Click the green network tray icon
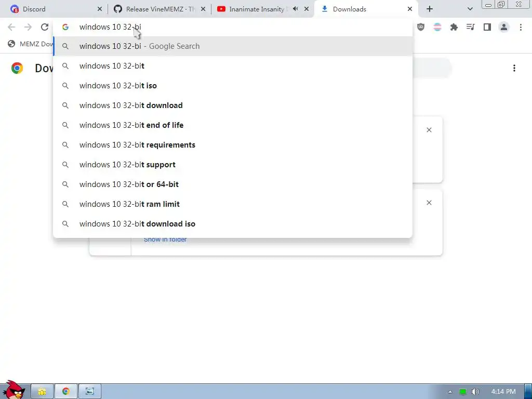The height and width of the screenshot is (399, 532). (462, 392)
